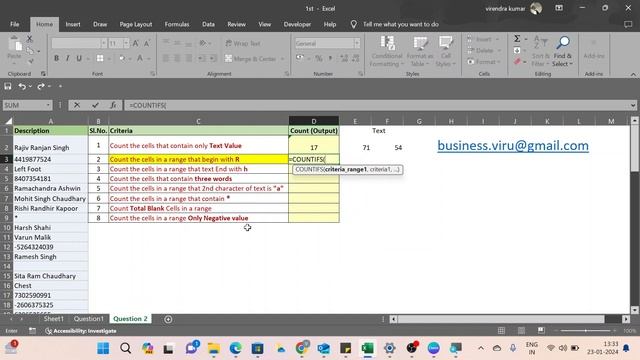Open the Windows Start menu
Image resolution: width=640 pixels, height=360 pixels.
click(x=103, y=348)
